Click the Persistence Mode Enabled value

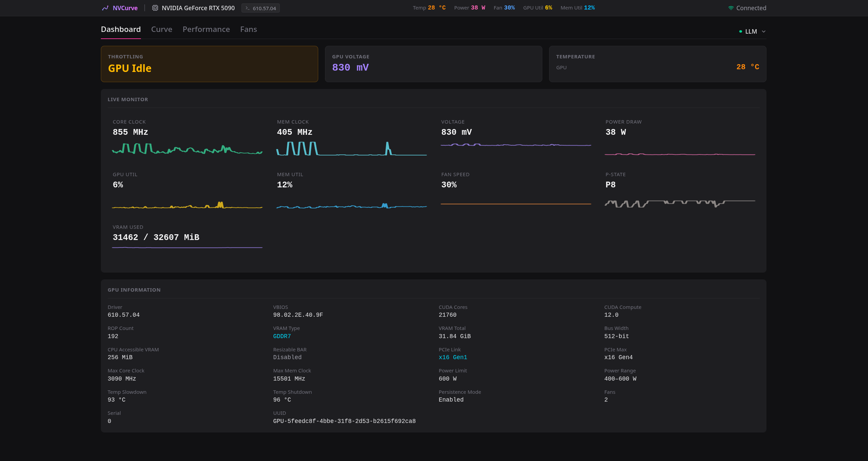(x=451, y=400)
